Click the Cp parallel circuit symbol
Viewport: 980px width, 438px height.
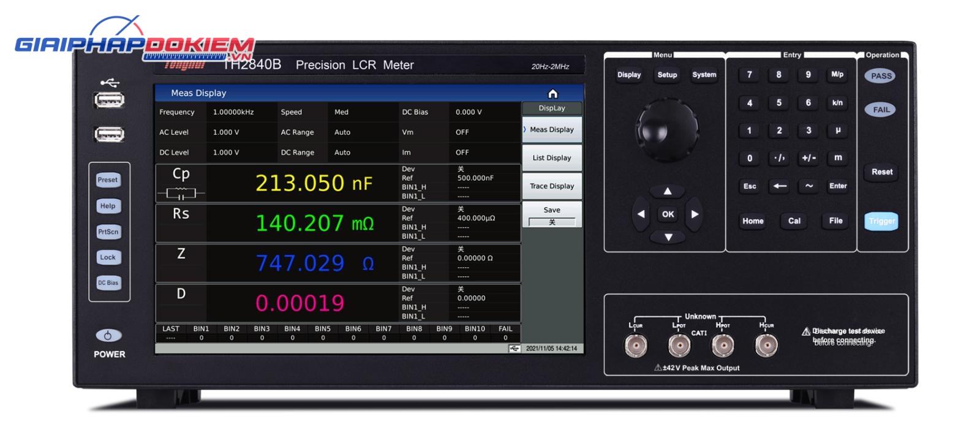[x=181, y=194]
